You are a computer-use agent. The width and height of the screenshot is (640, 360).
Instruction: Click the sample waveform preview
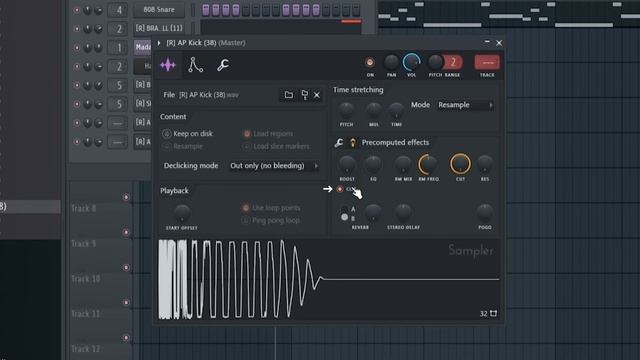pos(329,279)
